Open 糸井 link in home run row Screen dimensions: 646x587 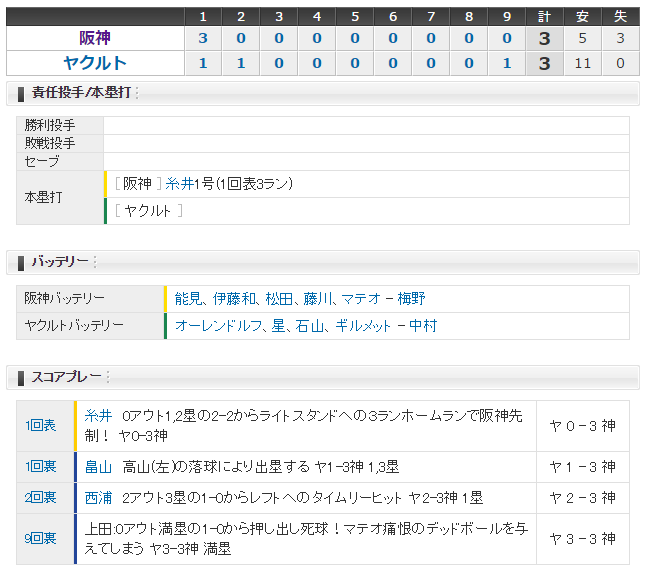180,184
